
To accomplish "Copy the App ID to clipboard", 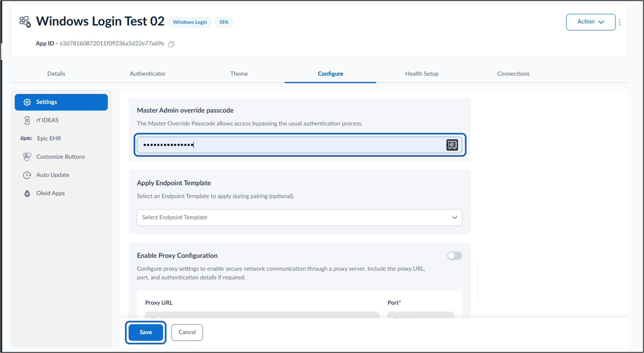I will click(171, 44).
